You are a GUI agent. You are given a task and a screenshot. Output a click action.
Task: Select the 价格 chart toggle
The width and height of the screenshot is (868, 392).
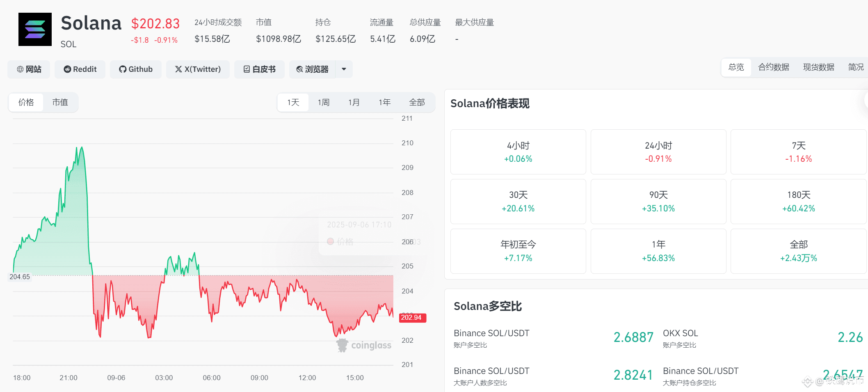tap(26, 102)
